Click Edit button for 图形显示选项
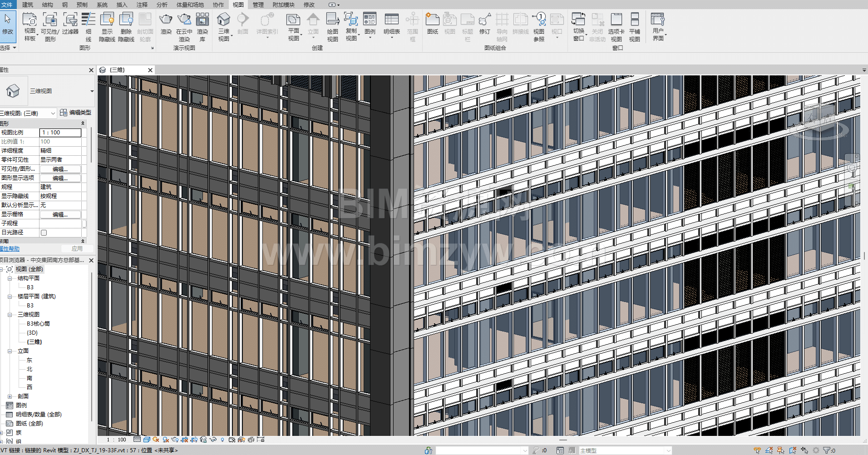 (60, 178)
